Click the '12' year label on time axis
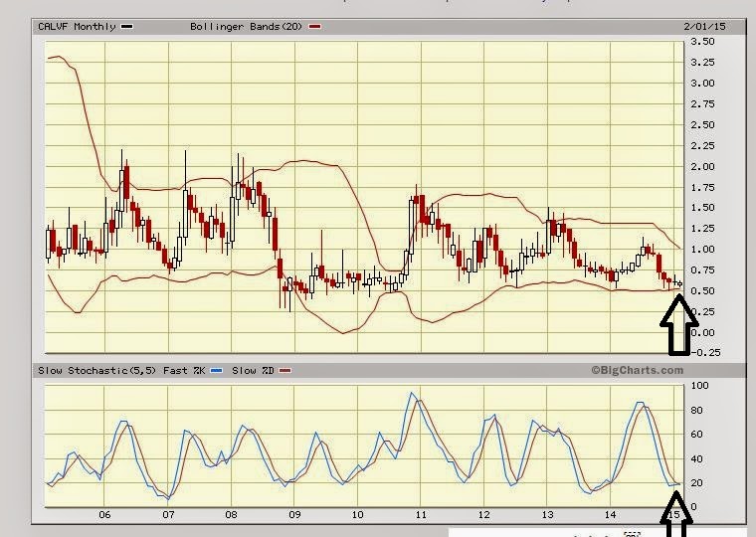Screen dimensions: 756x537 coord(484,515)
